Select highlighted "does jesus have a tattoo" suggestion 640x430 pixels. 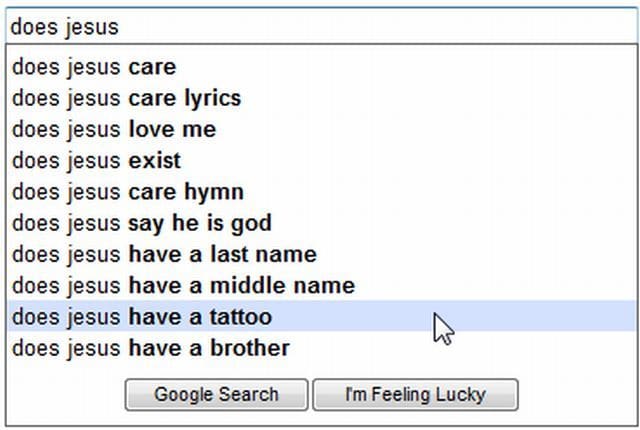[x=141, y=317]
